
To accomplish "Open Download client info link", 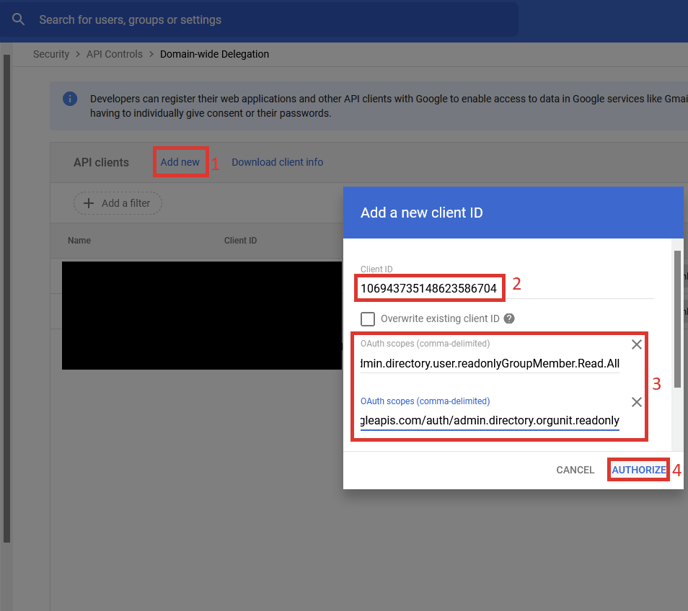I will click(x=277, y=162).
